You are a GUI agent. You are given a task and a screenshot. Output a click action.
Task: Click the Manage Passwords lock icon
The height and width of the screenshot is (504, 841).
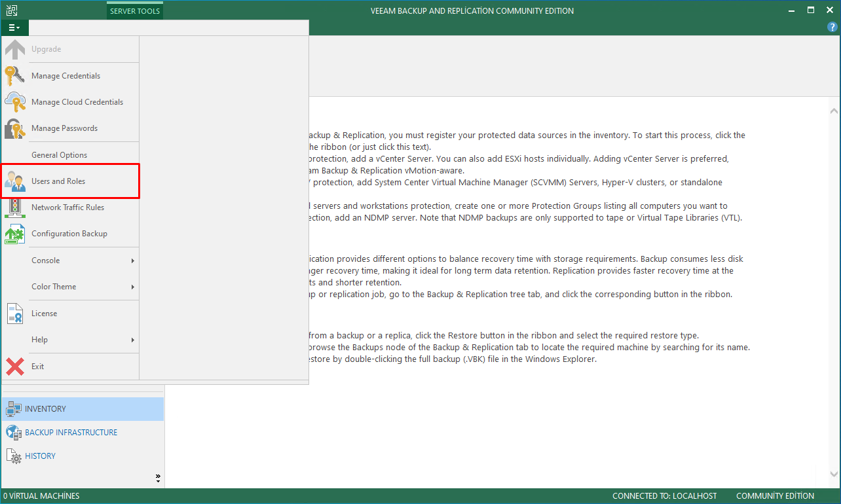(x=15, y=128)
